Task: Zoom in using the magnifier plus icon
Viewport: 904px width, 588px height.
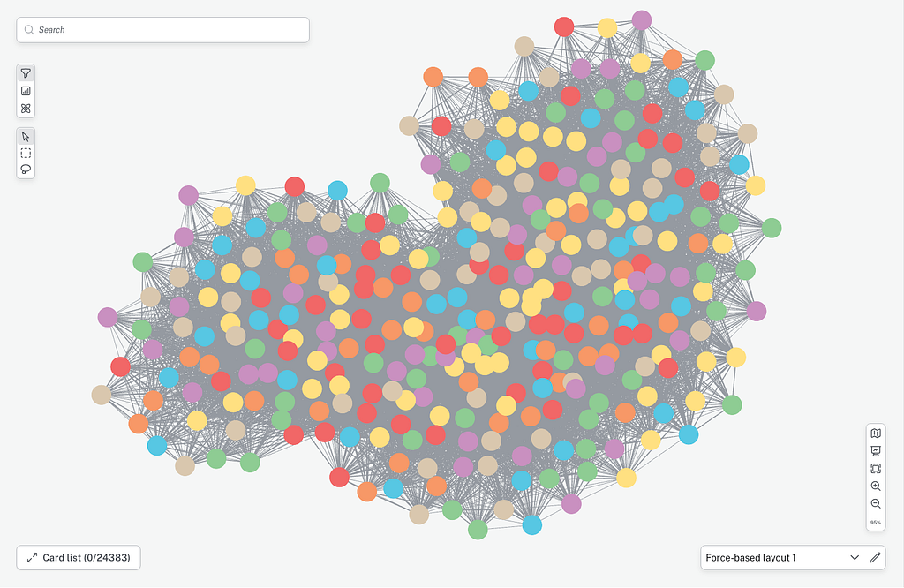Action: [x=876, y=486]
